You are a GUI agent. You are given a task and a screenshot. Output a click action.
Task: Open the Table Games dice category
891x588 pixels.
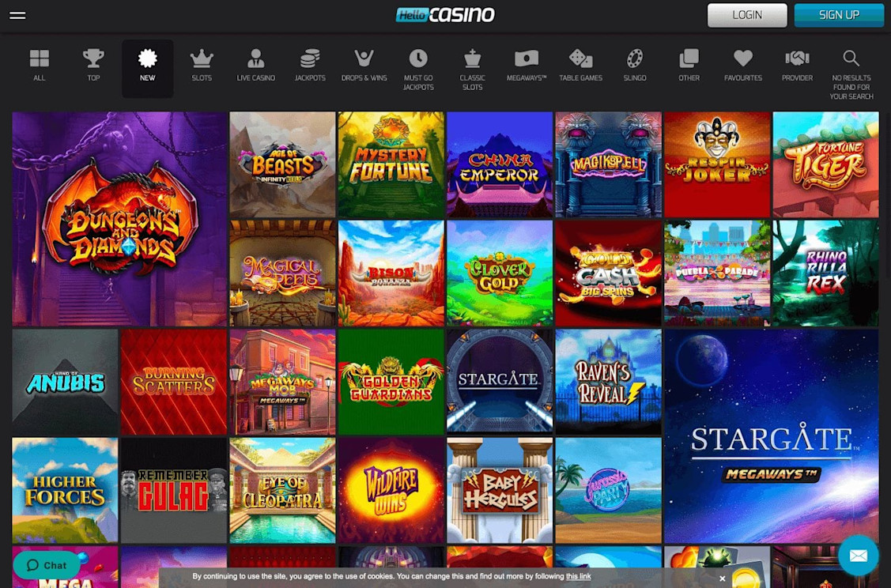point(581,58)
